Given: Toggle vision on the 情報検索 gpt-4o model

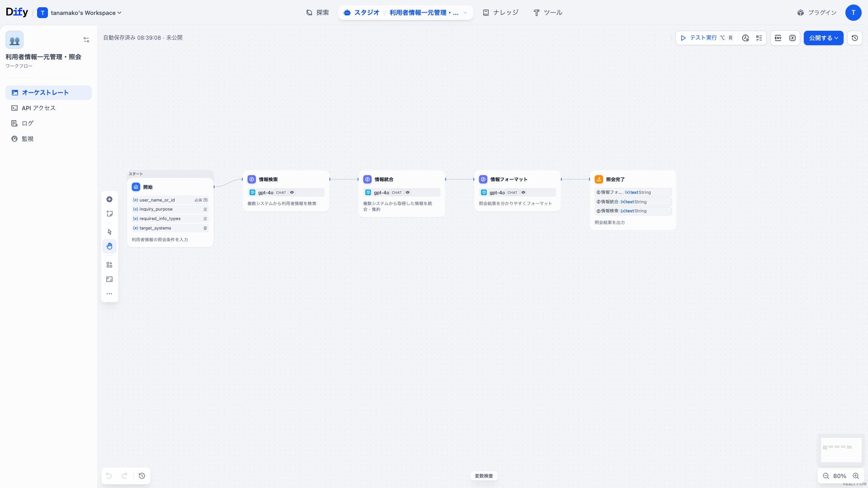Looking at the screenshot, I should [292, 192].
